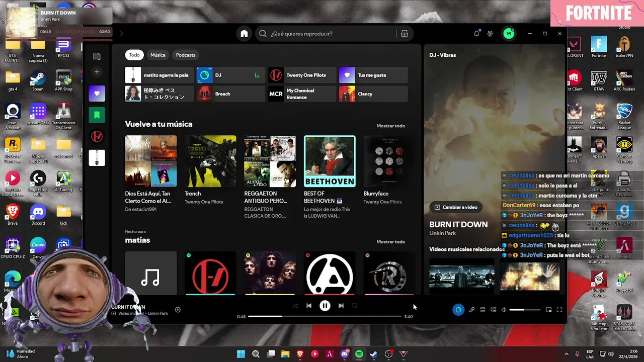Open Spotify notifications bell
Screen dimensions: 644x362
(x=476, y=34)
